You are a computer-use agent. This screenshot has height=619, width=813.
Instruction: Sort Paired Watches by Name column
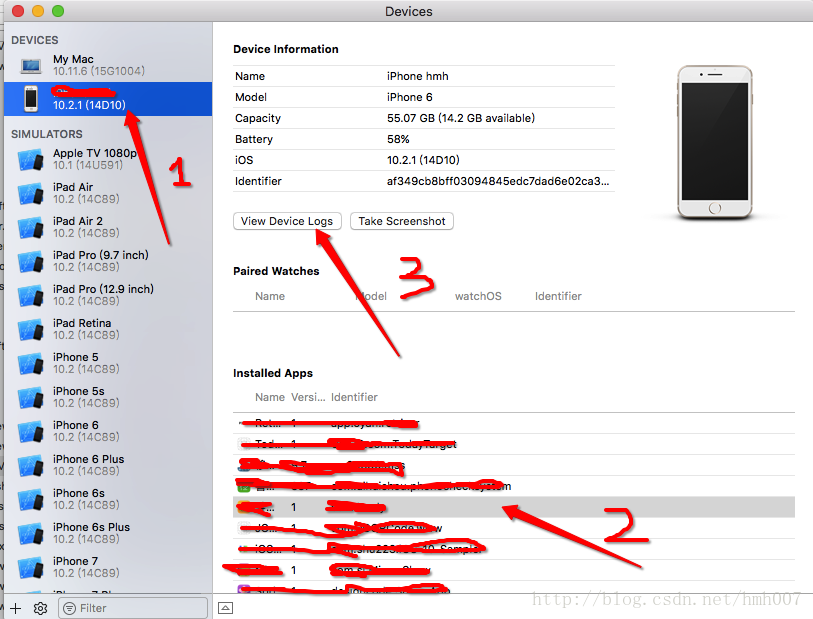click(x=270, y=296)
